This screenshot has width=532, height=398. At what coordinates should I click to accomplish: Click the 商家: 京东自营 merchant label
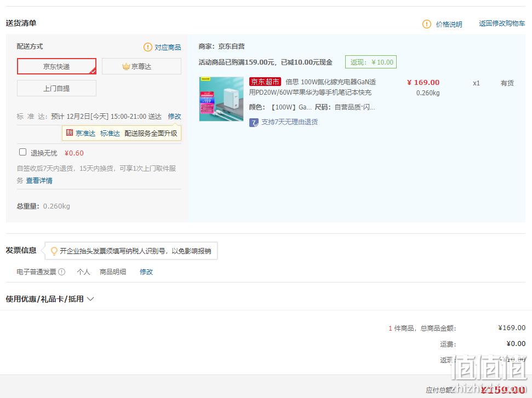pyautogui.click(x=221, y=47)
